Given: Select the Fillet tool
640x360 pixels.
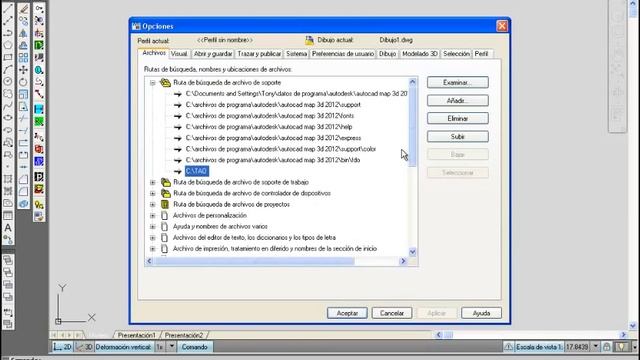Looking at the screenshot, I should point(23,191).
